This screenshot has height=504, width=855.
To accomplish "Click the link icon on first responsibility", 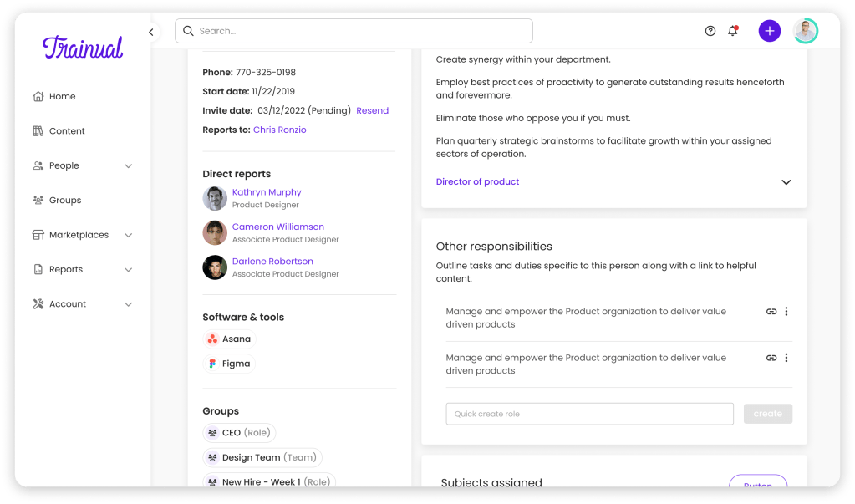I will [771, 312].
